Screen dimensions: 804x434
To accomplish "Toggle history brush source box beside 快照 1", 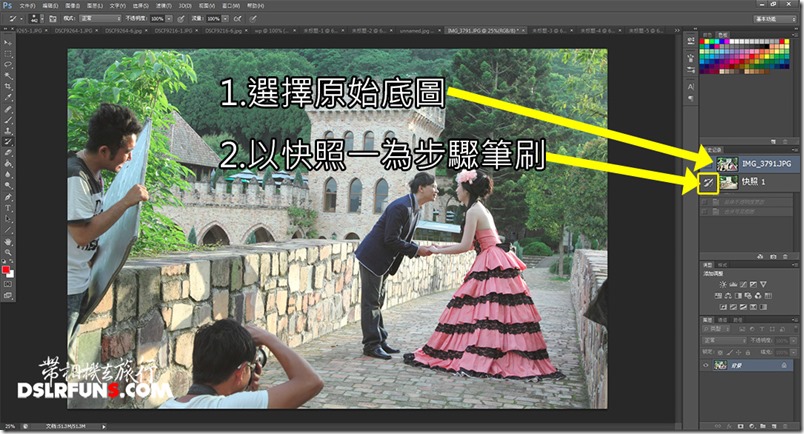I will point(706,182).
